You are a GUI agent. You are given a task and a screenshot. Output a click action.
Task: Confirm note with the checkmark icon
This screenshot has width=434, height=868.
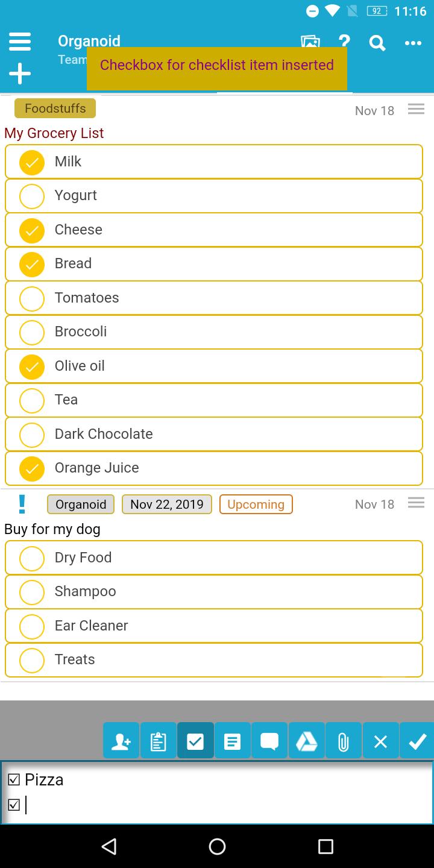point(417,740)
